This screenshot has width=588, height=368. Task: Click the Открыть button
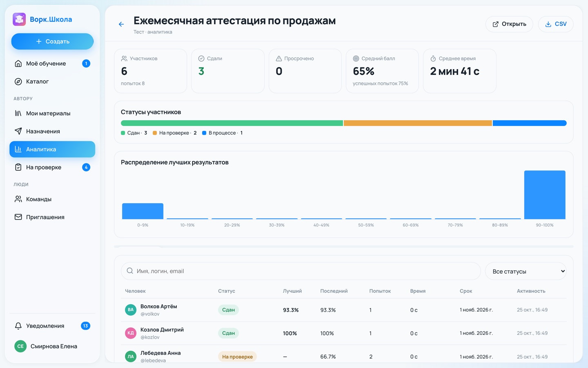pyautogui.click(x=509, y=24)
